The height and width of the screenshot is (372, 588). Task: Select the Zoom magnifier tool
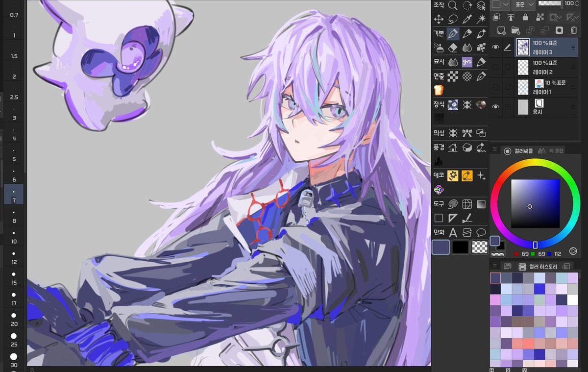click(x=453, y=5)
